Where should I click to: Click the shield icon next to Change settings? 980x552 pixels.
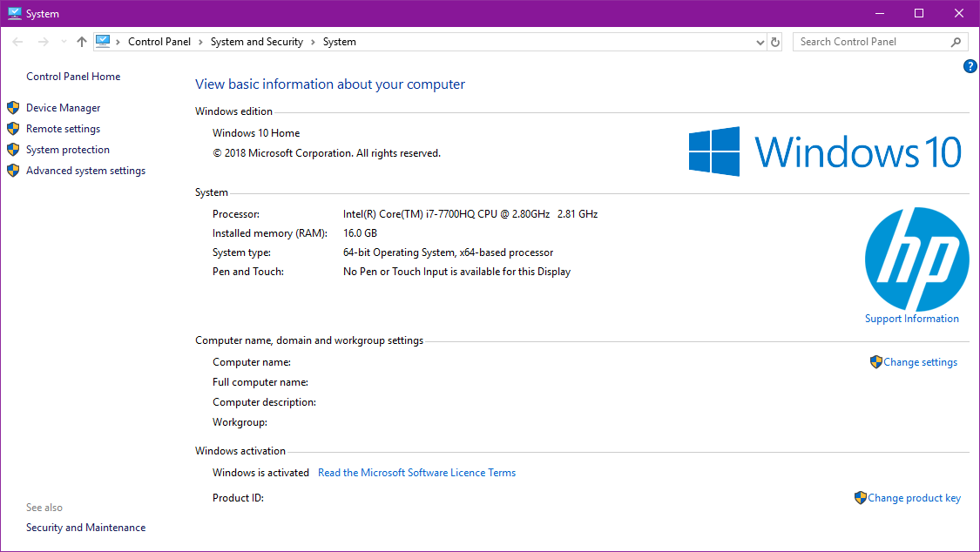click(x=876, y=361)
